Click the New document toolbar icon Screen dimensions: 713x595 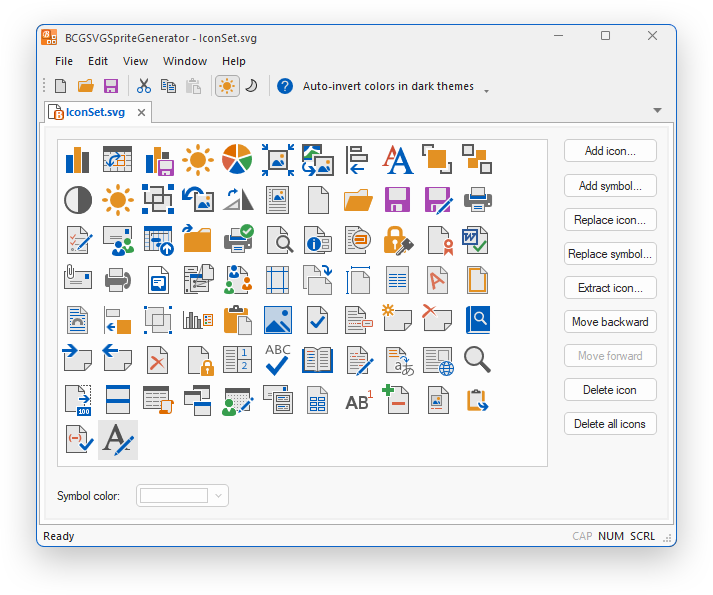pyautogui.click(x=60, y=86)
